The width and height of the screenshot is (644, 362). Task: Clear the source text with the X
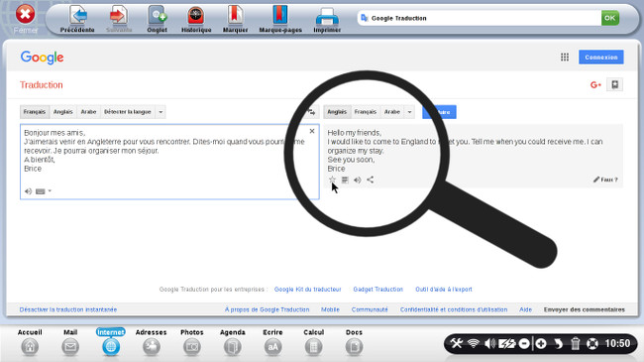pos(312,131)
